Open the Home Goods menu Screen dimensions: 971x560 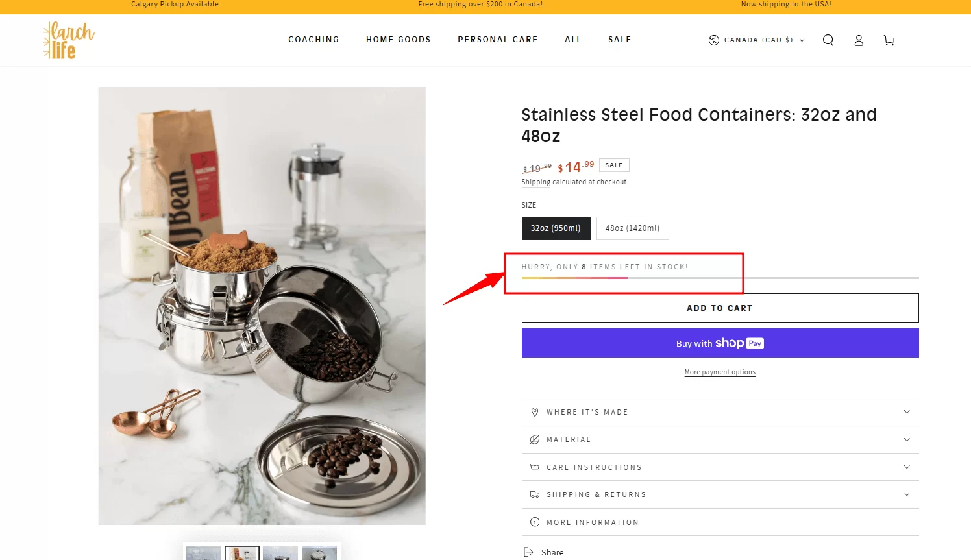(x=398, y=40)
